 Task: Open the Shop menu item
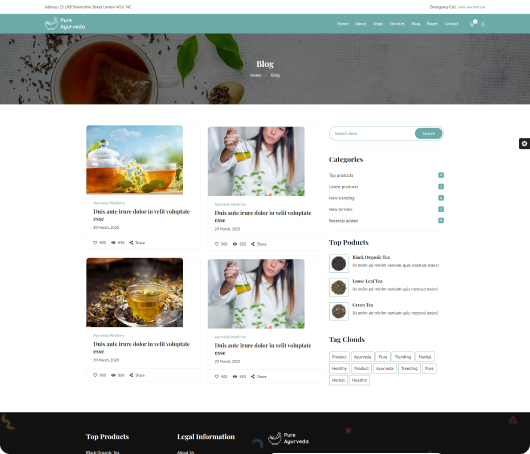point(378,24)
